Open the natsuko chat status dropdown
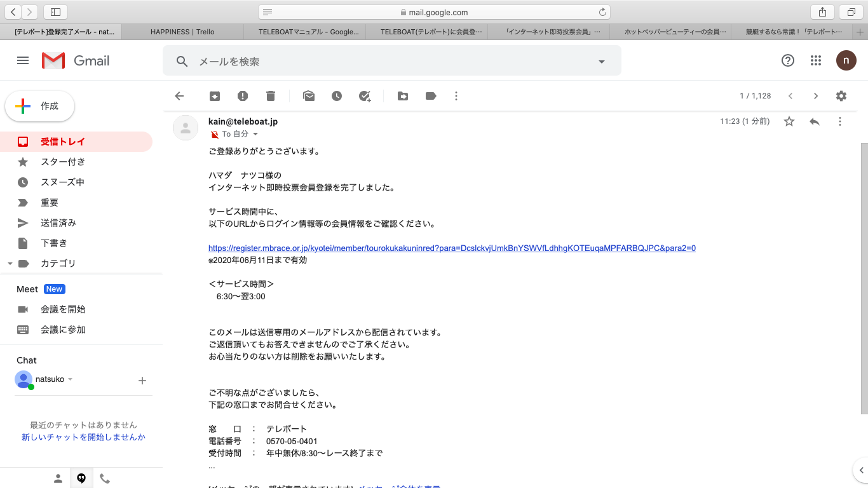 click(x=70, y=379)
